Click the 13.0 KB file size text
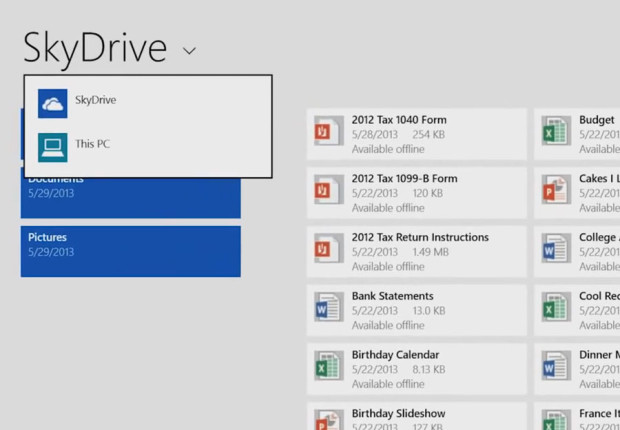Screen dimensions: 620x430 429,311
